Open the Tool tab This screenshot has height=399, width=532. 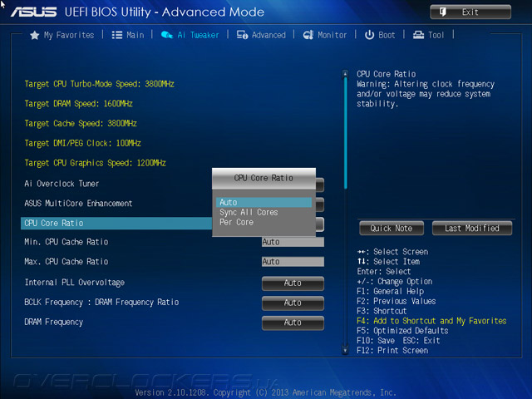click(x=428, y=35)
